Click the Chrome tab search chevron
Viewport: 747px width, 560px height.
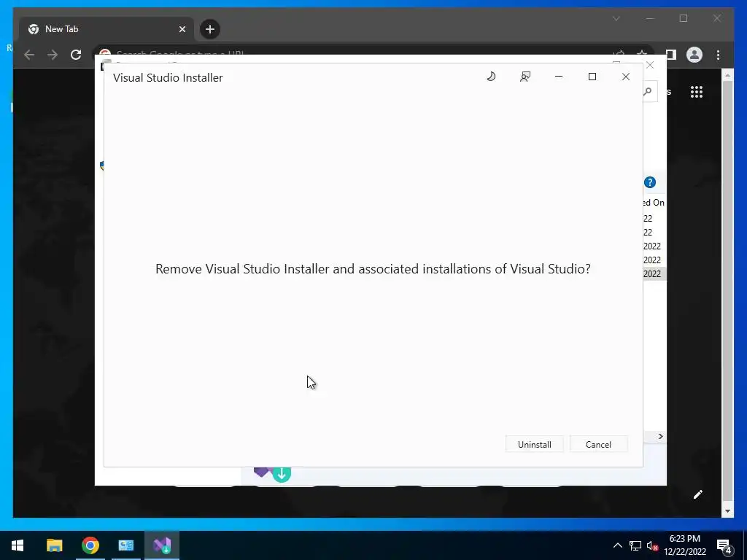pos(616,18)
